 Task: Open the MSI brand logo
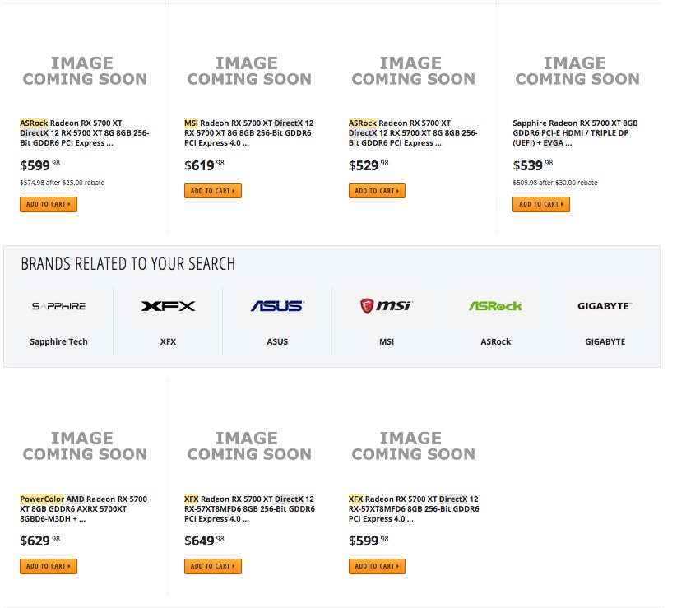387,306
